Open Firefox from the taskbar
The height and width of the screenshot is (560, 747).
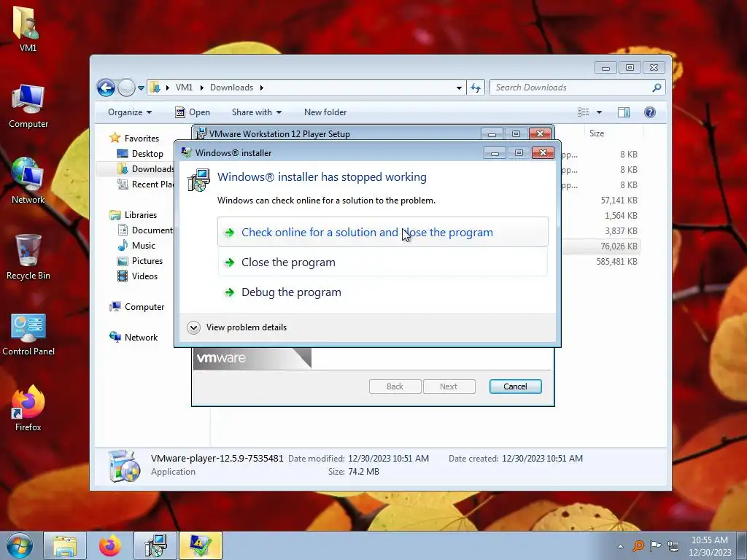109,545
